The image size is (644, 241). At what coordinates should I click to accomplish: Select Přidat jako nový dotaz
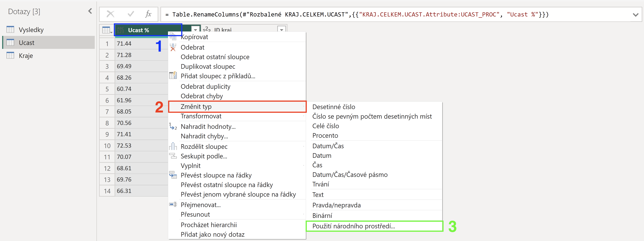237,234
